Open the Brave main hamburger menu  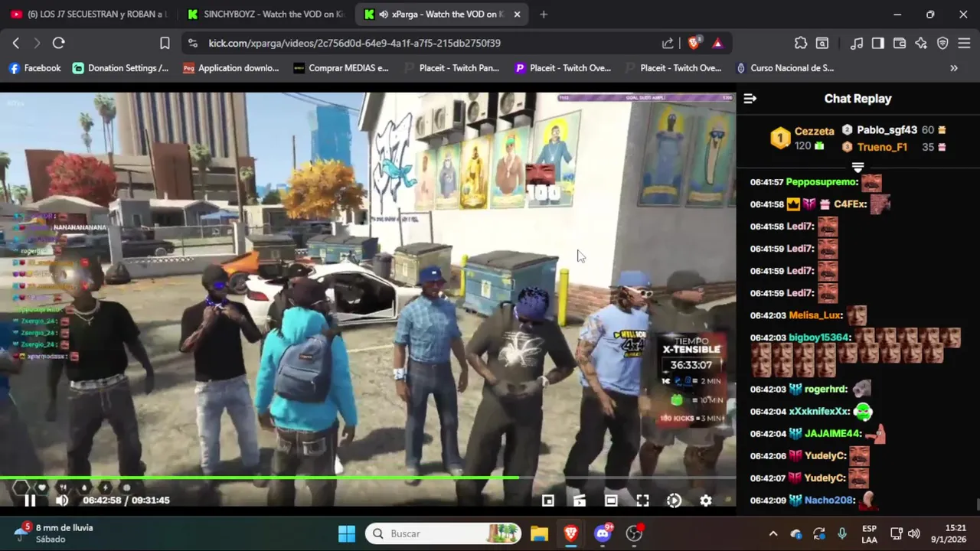[x=964, y=44]
